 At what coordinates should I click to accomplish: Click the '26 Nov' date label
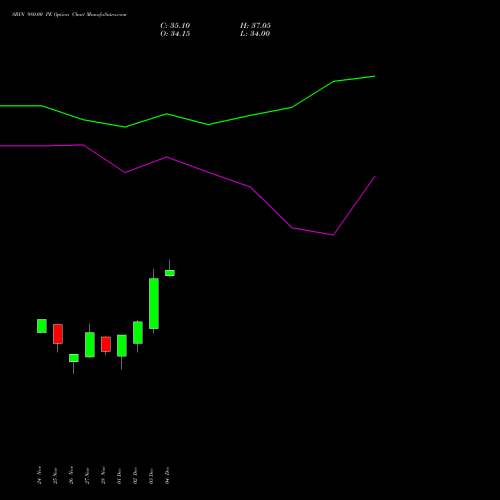click(x=71, y=475)
